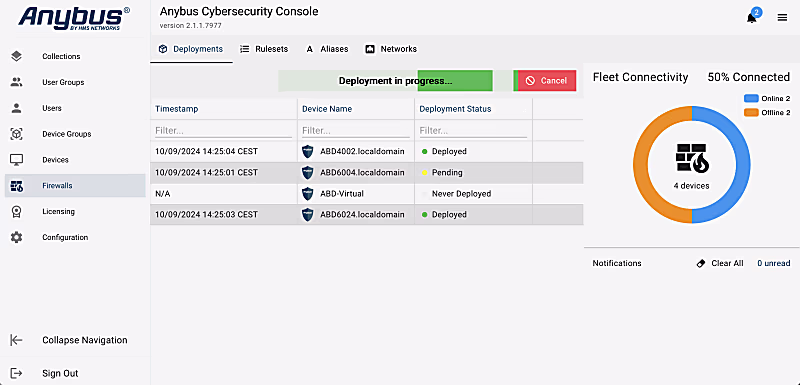The height and width of the screenshot is (385, 800).
Task: Click the Timestamp filter field
Action: click(x=223, y=131)
